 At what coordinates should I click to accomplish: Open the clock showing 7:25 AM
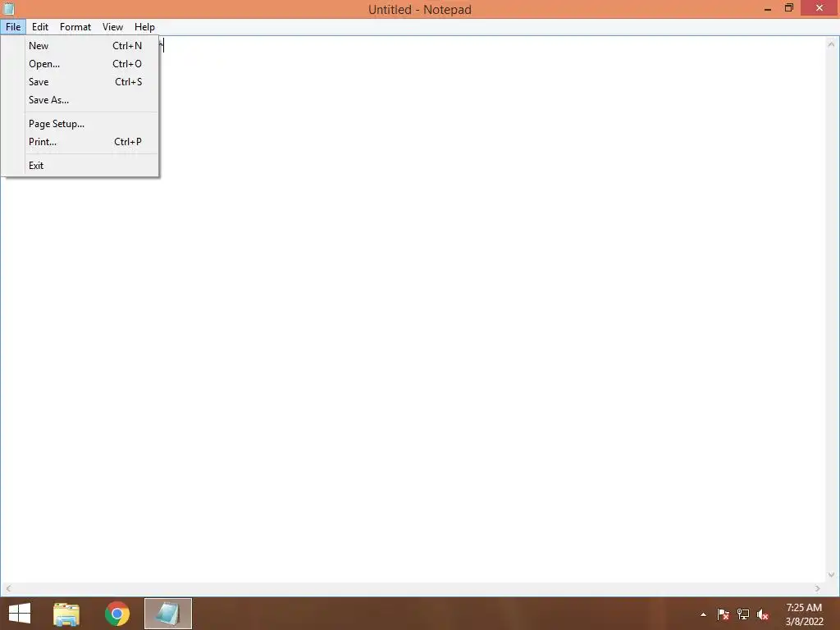[x=804, y=614]
